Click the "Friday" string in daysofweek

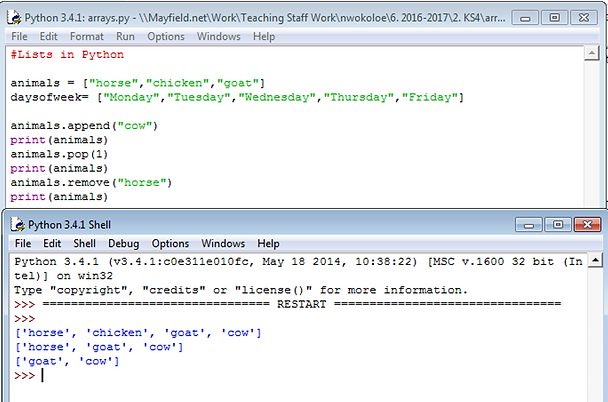point(430,97)
